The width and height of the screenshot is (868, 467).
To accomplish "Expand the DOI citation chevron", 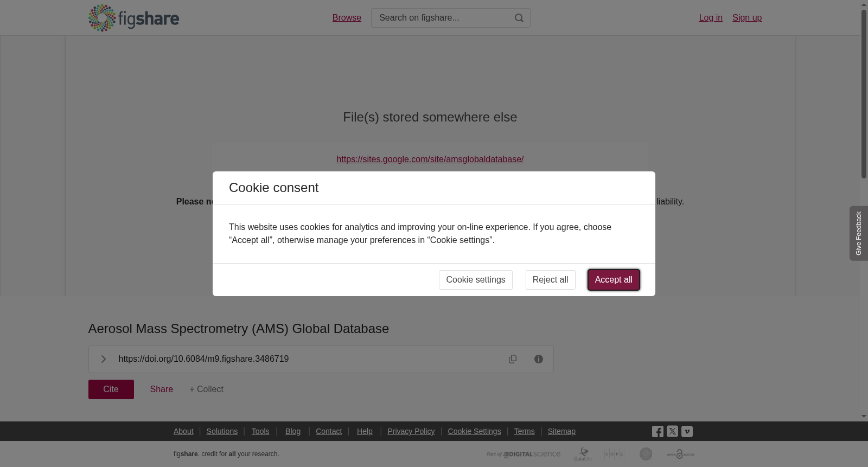I will tap(103, 359).
